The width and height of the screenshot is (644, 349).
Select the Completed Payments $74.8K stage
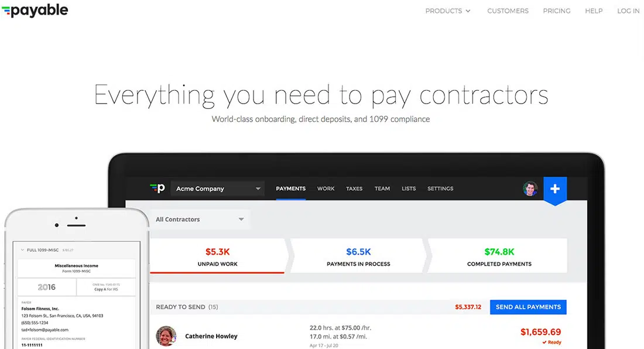tap(499, 256)
